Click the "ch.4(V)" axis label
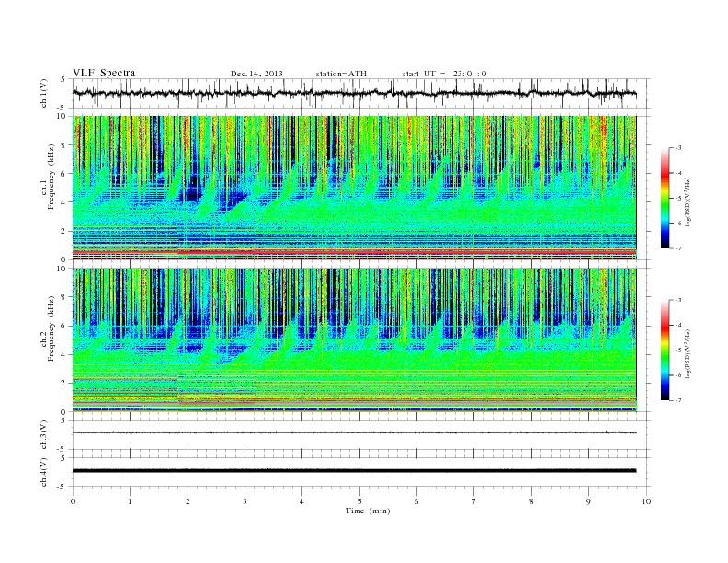Viewport: 728px width, 563px height. [x=44, y=472]
